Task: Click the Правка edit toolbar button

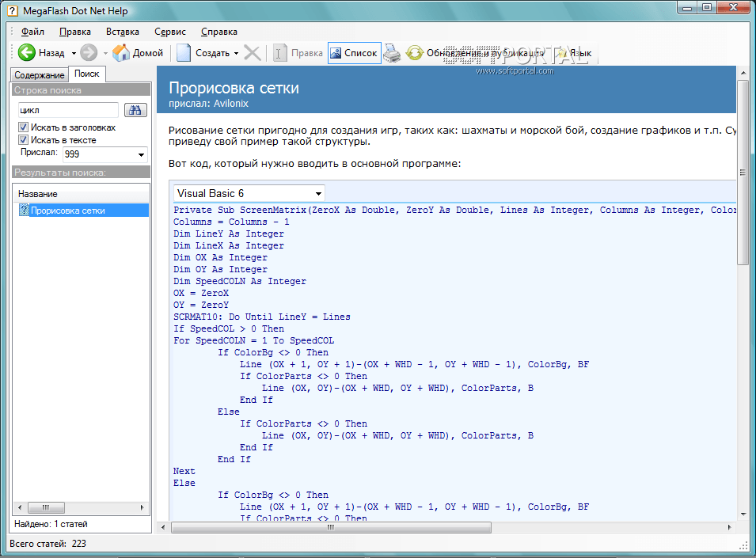Action: pyautogui.click(x=298, y=53)
